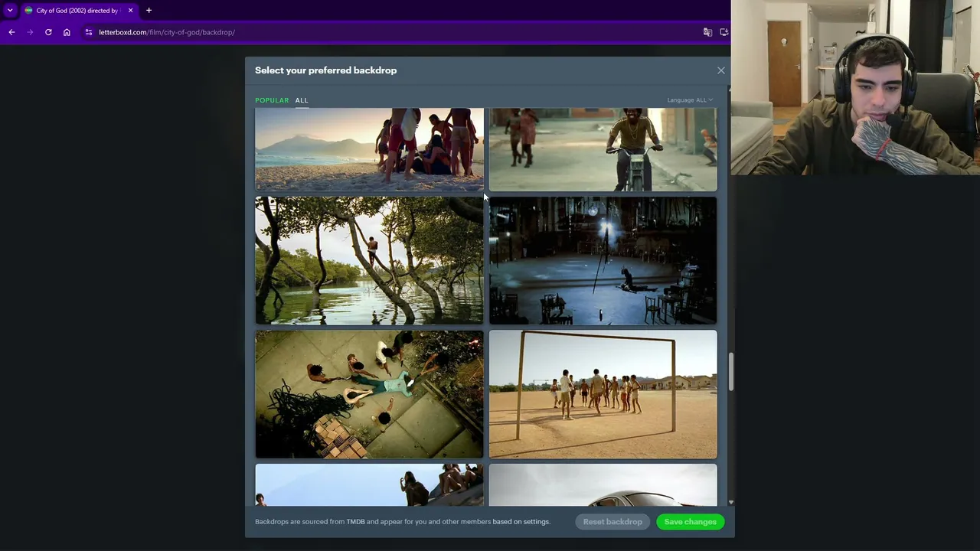Viewport: 980px width, 551px height.
Task: Open the TMDB source link
Action: 355,522
